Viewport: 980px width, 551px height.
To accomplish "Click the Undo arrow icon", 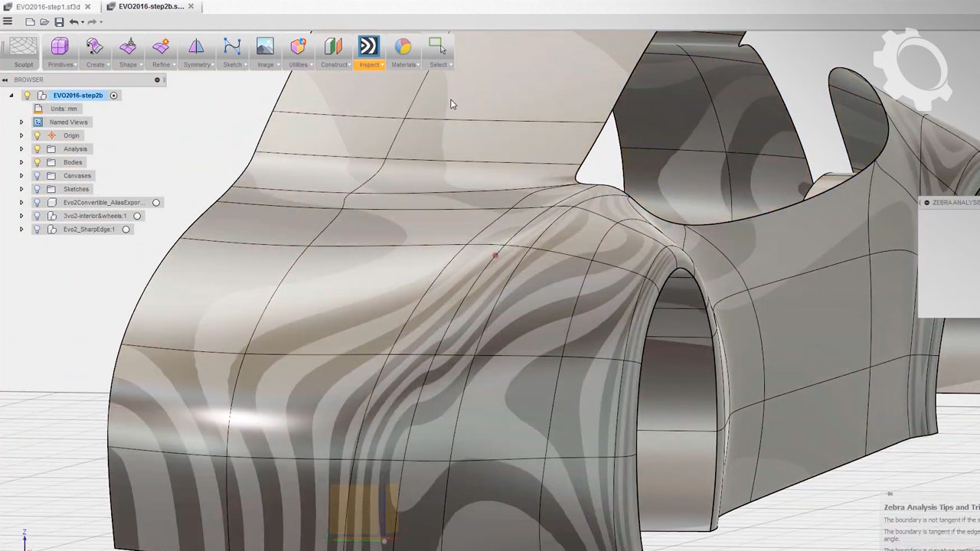I will (x=73, y=22).
